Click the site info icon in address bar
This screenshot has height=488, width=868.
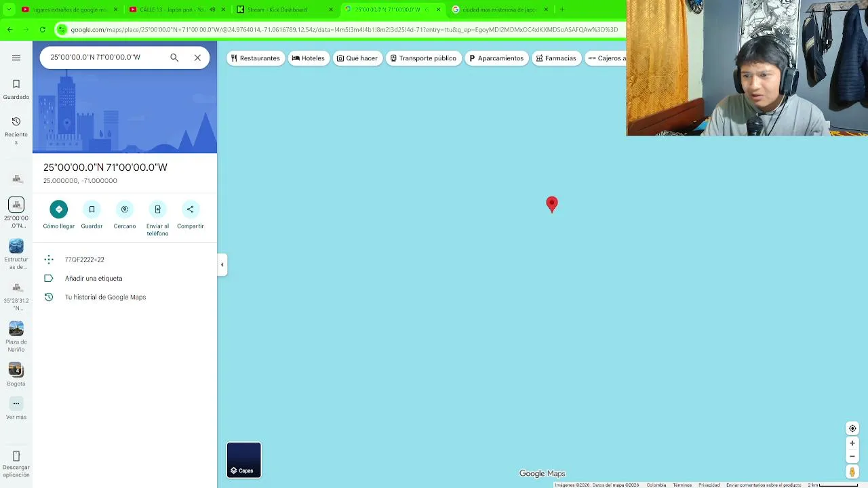point(62,30)
